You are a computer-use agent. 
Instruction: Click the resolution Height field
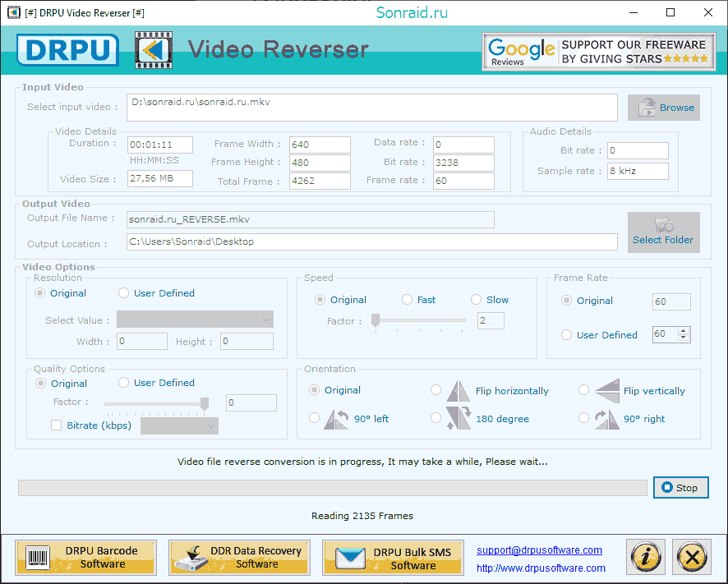[x=247, y=341]
